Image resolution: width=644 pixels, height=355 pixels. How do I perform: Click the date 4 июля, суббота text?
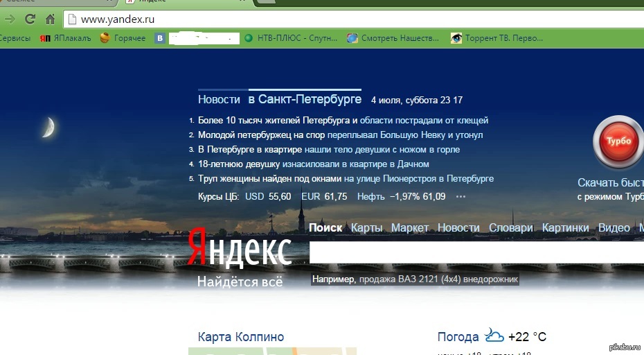404,101
